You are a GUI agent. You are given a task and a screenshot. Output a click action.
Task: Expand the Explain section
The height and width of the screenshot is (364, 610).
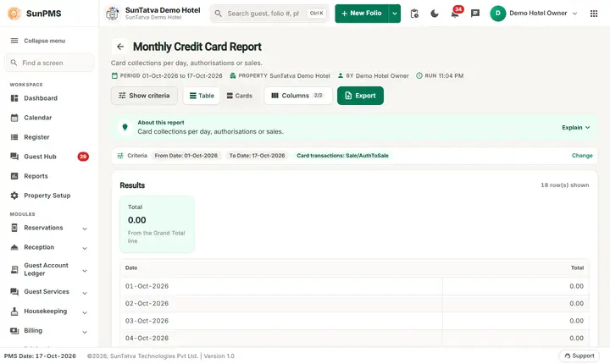pos(576,128)
